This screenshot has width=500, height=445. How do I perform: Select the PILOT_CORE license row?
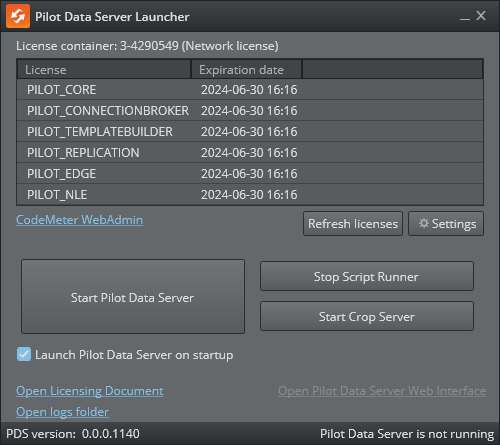click(250, 90)
